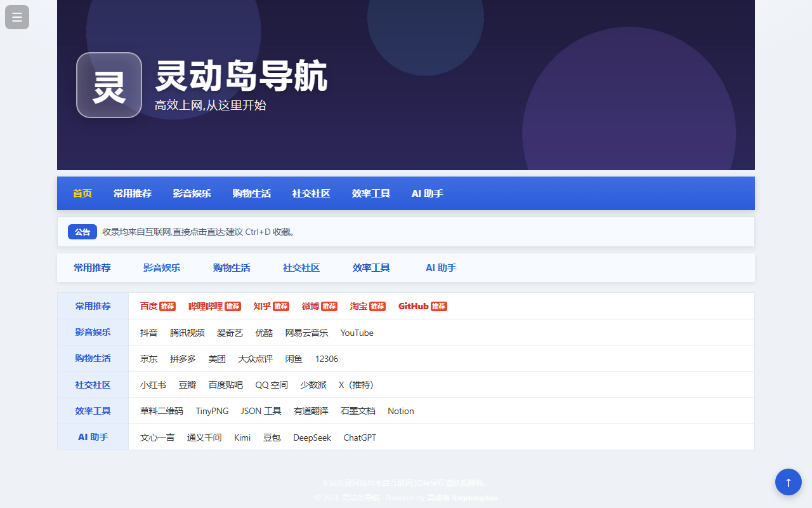
Task: Open the 有道翻译 link
Action: tap(311, 411)
